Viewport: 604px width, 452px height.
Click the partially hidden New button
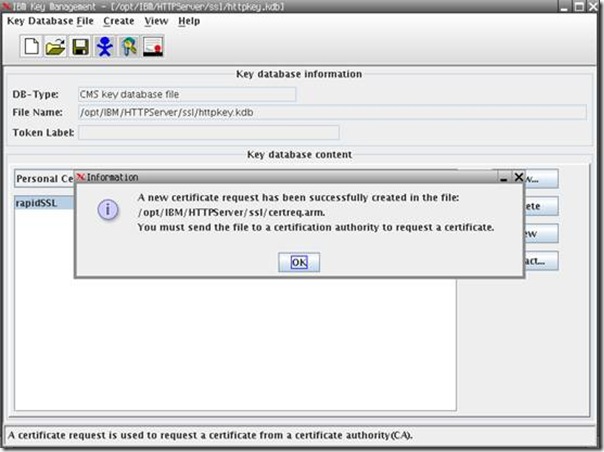point(541,179)
